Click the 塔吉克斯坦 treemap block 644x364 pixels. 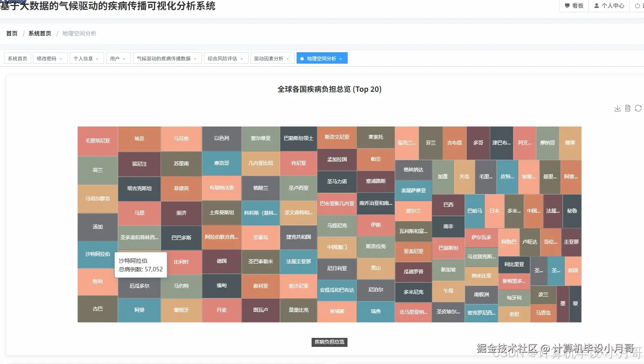click(140, 189)
